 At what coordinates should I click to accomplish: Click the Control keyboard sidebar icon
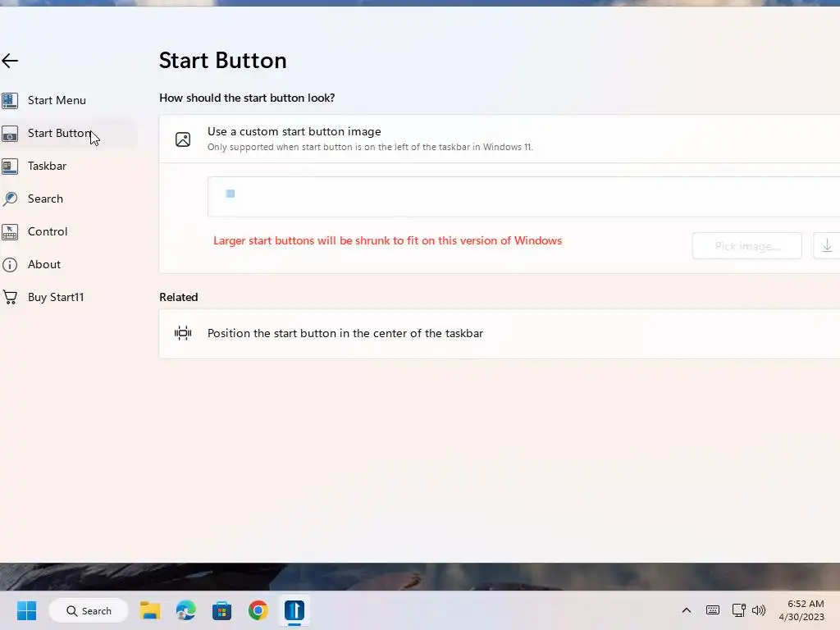coord(10,232)
